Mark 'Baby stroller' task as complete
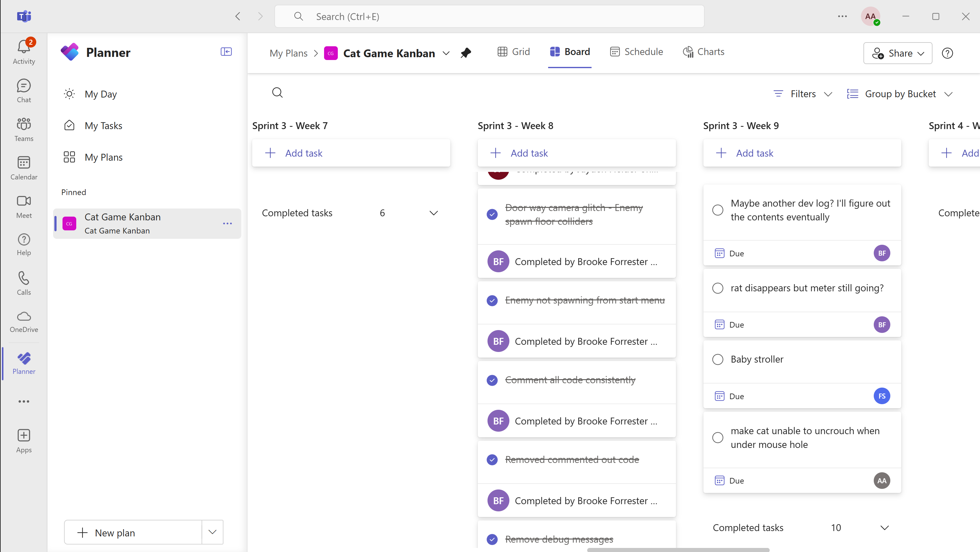The width and height of the screenshot is (980, 552). point(717,359)
